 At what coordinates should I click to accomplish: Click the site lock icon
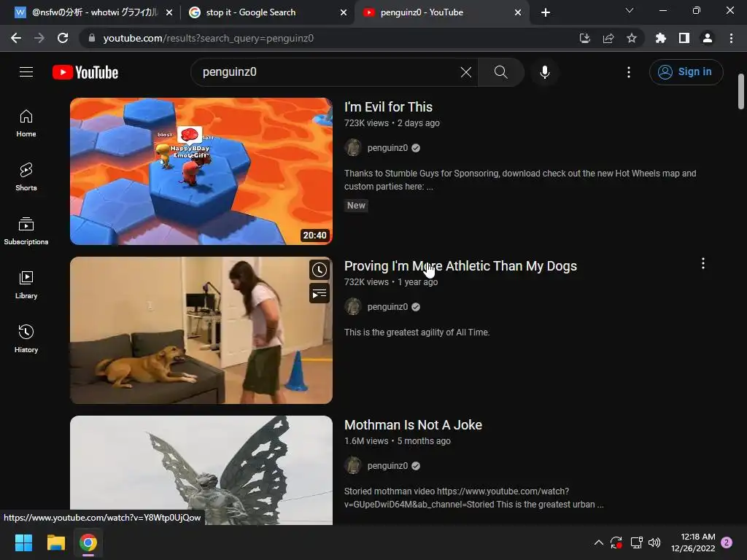tap(91, 38)
